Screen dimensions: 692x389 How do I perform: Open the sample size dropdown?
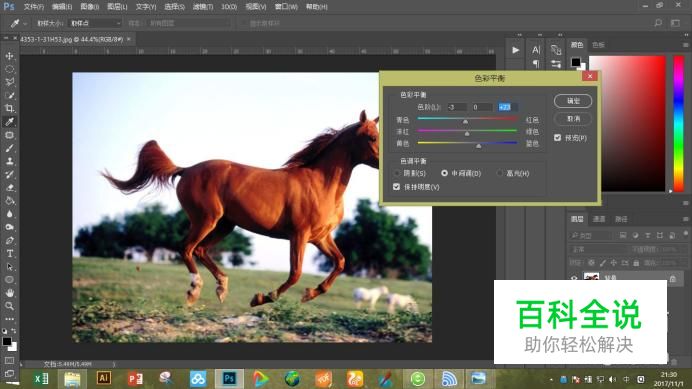tap(96, 23)
